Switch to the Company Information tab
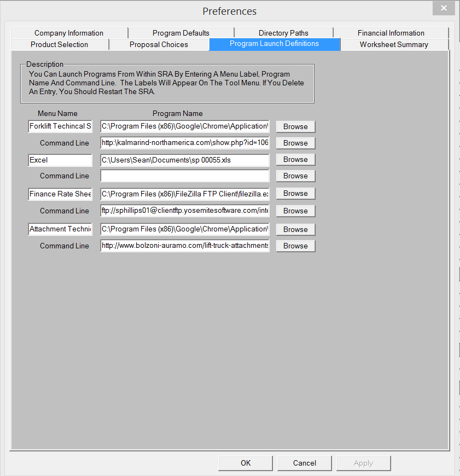The height and width of the screenshot is (476, 460). [68, 33]
